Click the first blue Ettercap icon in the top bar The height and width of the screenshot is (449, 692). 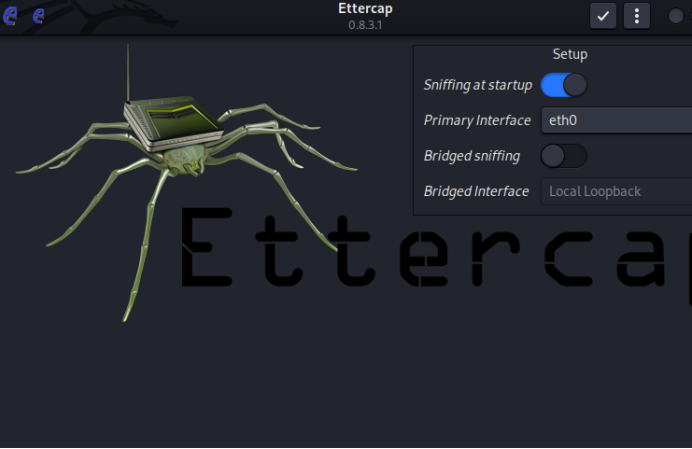pos(10,15)
